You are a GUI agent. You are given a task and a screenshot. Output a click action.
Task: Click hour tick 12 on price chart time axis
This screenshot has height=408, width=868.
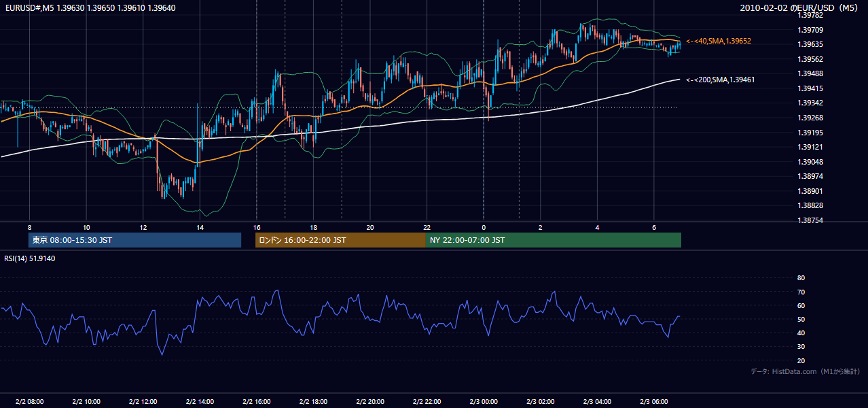(143, 227)
